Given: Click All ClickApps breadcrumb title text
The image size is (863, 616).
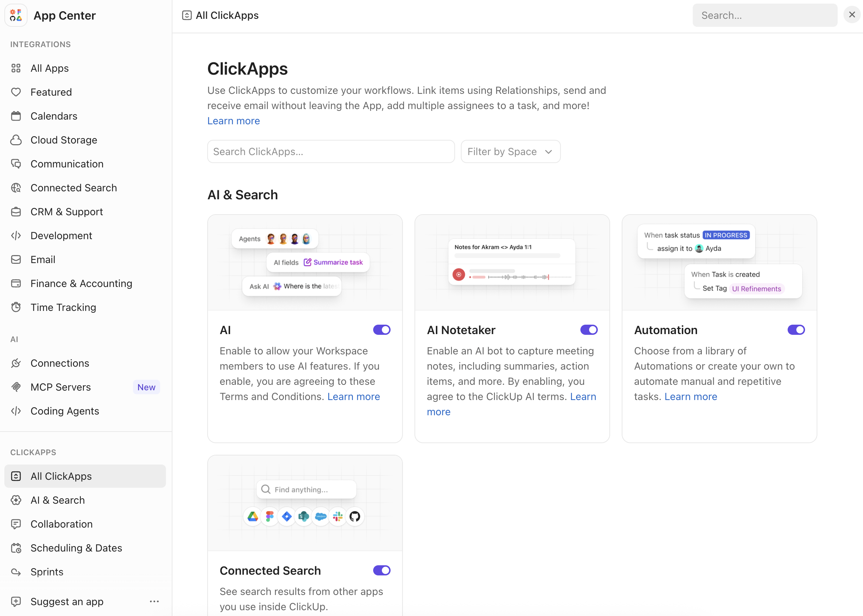Looking at the screenshot, I should click(x=227, y=15).
